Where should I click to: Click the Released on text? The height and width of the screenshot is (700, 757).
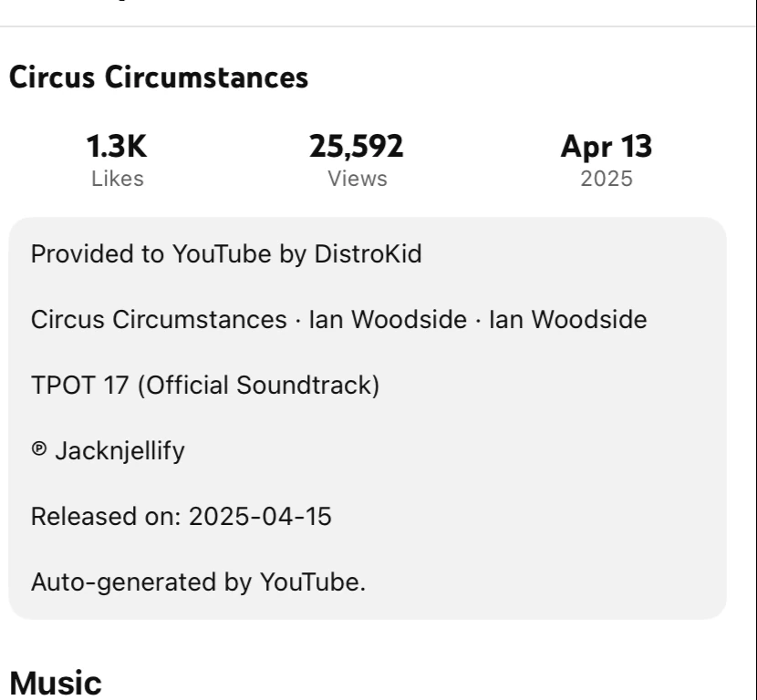coord(105,517)
